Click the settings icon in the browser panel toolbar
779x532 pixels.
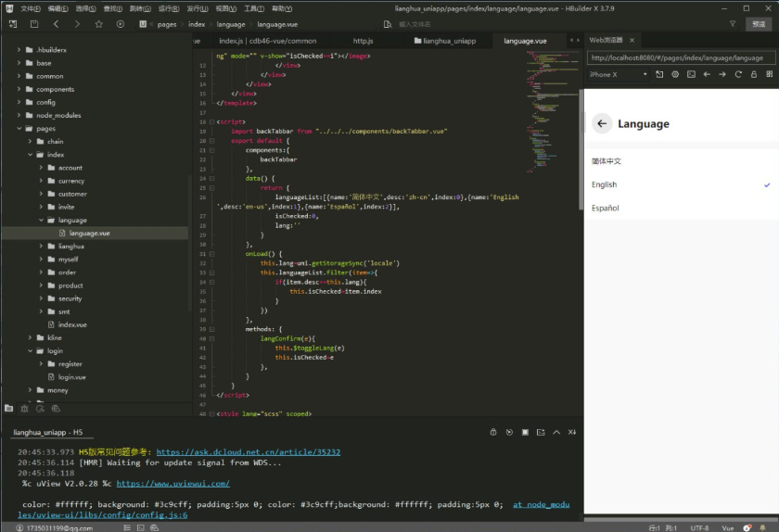[675, 74]
